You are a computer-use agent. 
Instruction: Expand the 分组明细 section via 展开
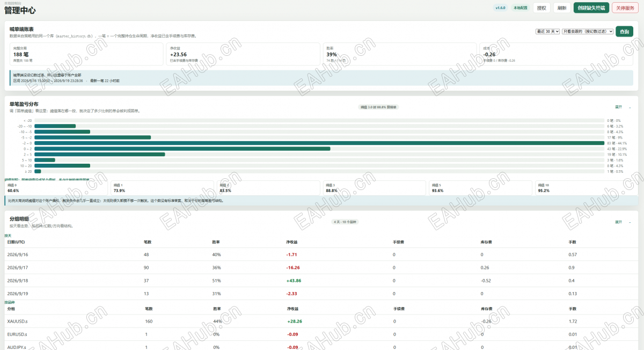pyautogui.click(x=618, y=222)
